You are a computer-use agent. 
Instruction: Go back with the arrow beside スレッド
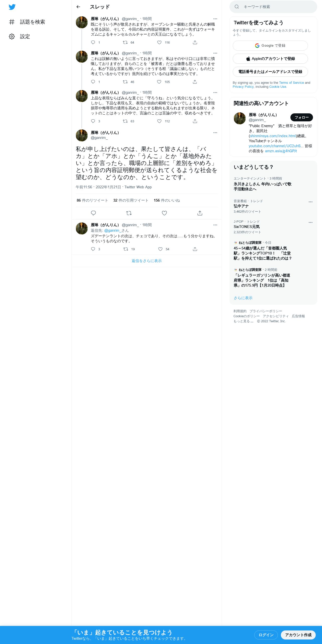point(78,7)
